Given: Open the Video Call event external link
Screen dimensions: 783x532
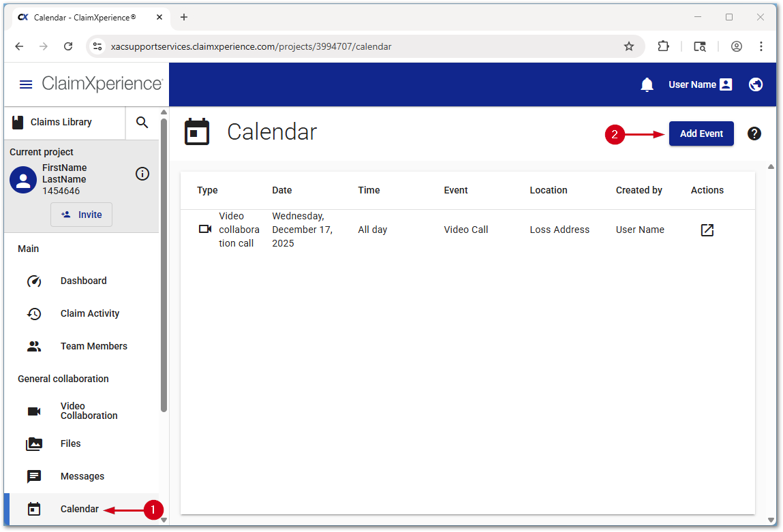Looking at the screenshot, I should pyautogui.click(x=707, y=230).
